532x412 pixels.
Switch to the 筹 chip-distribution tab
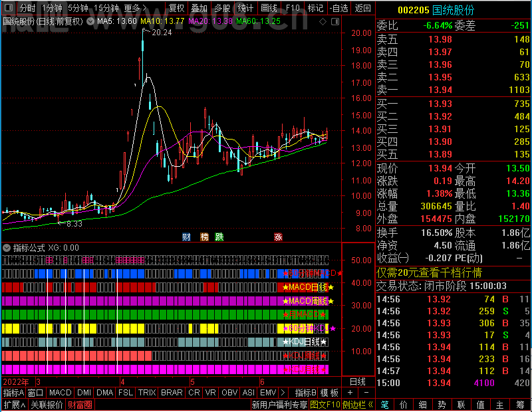click(x=520, y=405)
